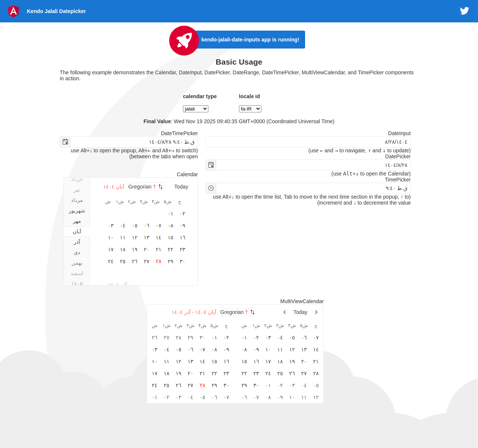Select month بهمن in Calendar navigation list
This screenshot has height=448, width=478.
pos(77,263)
